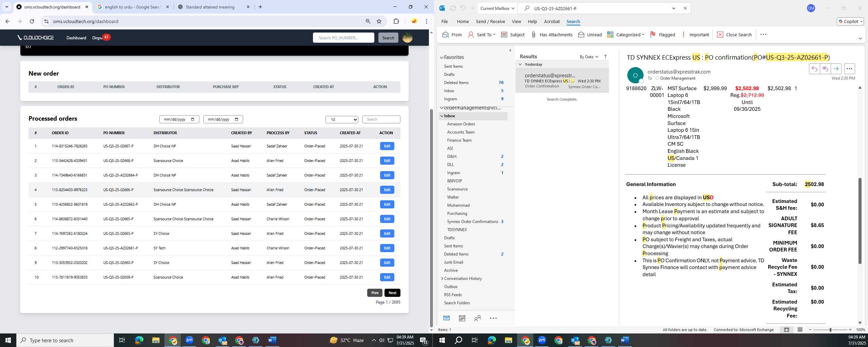Click Outlook send/receive sync icon in title bar
868x347 pixels.
[453, 8]
